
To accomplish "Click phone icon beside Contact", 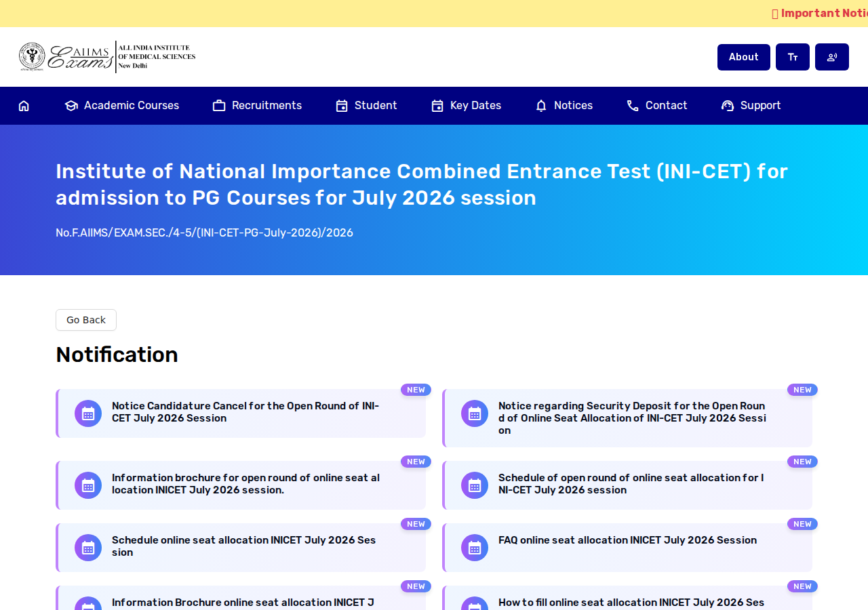I will pyautogui.click(x=633, y=106).
